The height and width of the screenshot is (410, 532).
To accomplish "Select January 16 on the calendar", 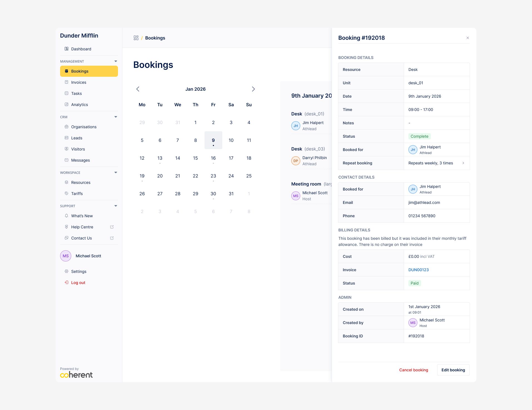I will 213,158.
